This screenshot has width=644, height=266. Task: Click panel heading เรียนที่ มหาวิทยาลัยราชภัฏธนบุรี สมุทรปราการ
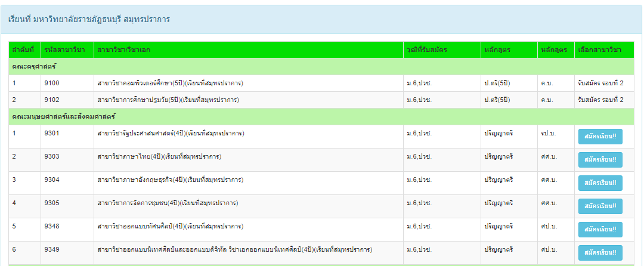tap(89, 19)
